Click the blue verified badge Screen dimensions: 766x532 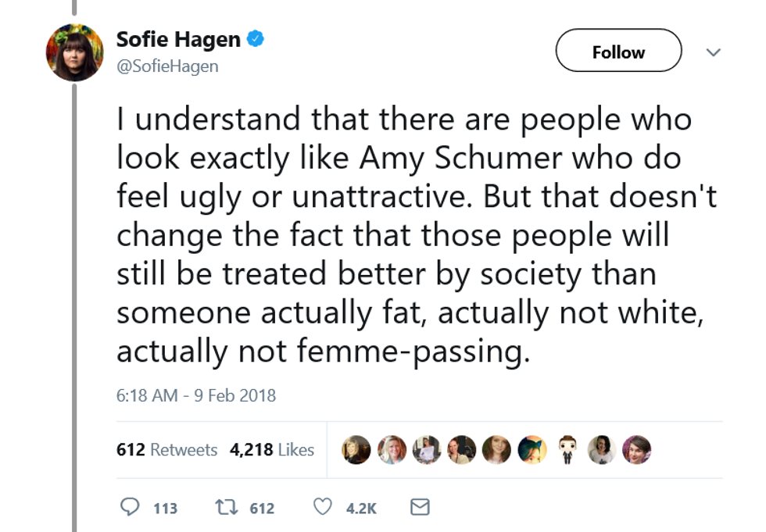(x=256, y=37)
